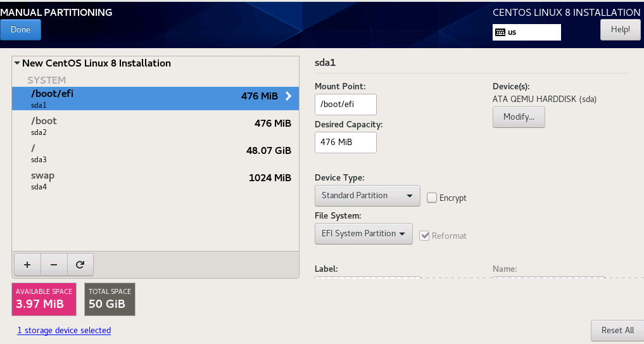Click the Done button
This screenshot has width=644, height=344.
[x=20, y=30]
